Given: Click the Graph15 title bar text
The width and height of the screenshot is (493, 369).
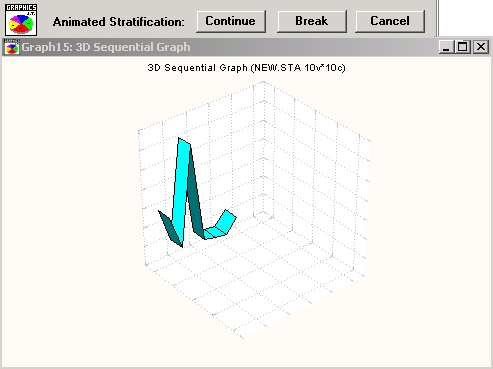Looking at the screenshot, I should 106,47.
